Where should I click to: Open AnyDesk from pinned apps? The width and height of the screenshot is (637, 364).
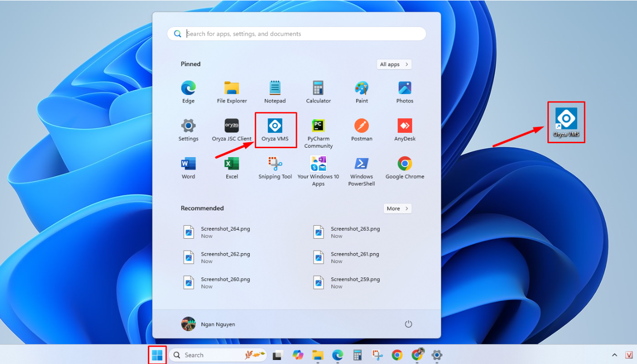click(x=405, y=130)
